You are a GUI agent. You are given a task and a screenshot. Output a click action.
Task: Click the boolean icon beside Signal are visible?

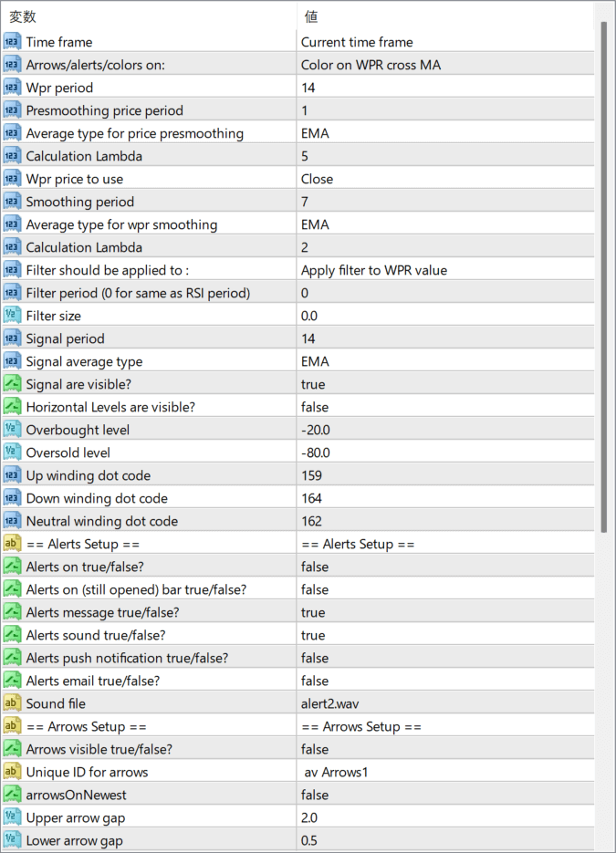point(12,384)
